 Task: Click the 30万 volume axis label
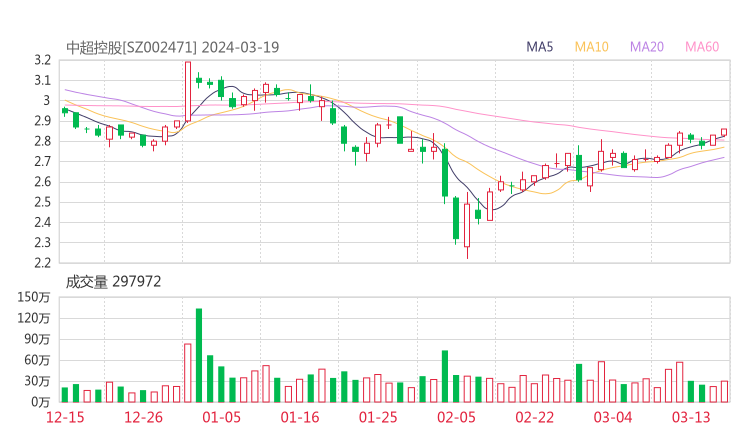[x=37, y=381]
